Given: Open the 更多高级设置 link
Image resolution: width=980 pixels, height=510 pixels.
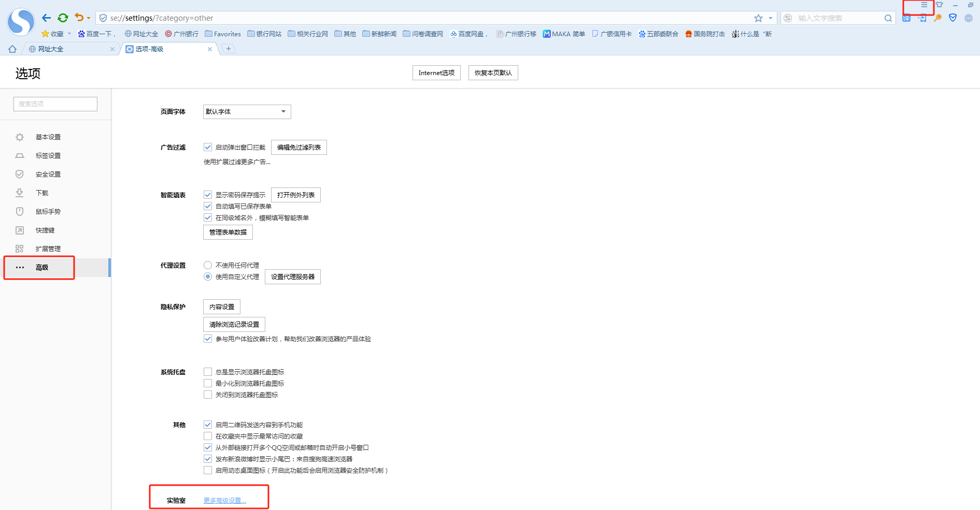Looking at the screenshot, I should [224, 501].
